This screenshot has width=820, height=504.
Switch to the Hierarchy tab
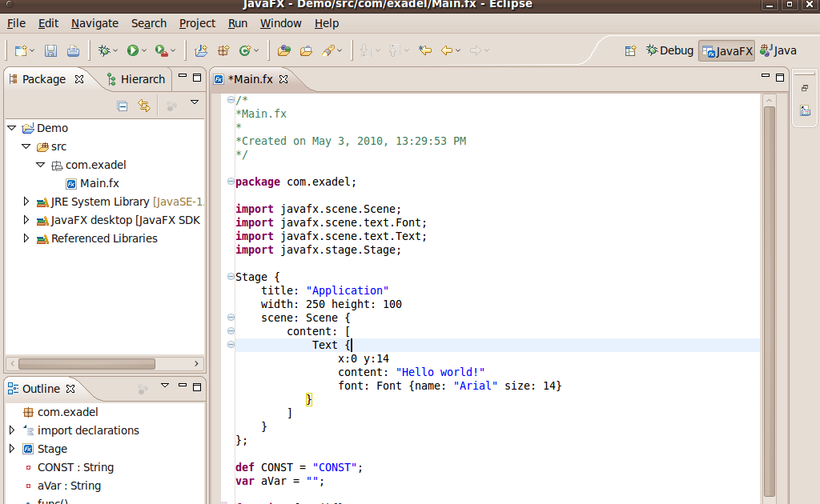point(136,79)
